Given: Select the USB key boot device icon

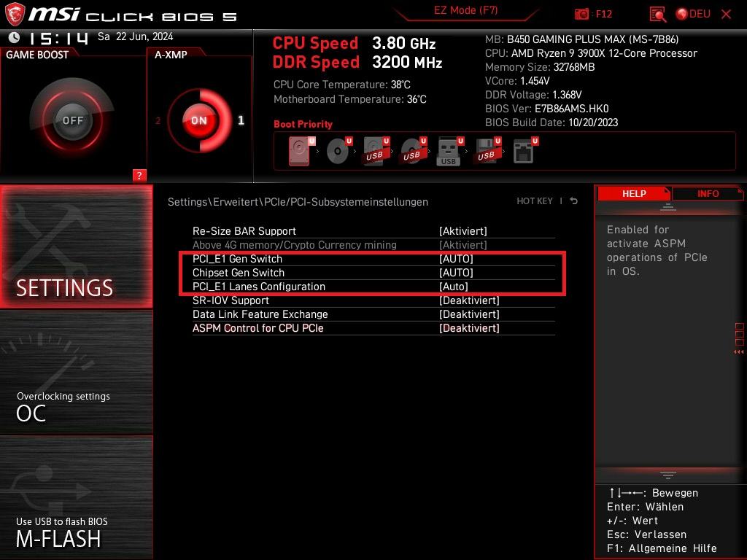Looking at the screenshot, I should (x=449, y=151).
